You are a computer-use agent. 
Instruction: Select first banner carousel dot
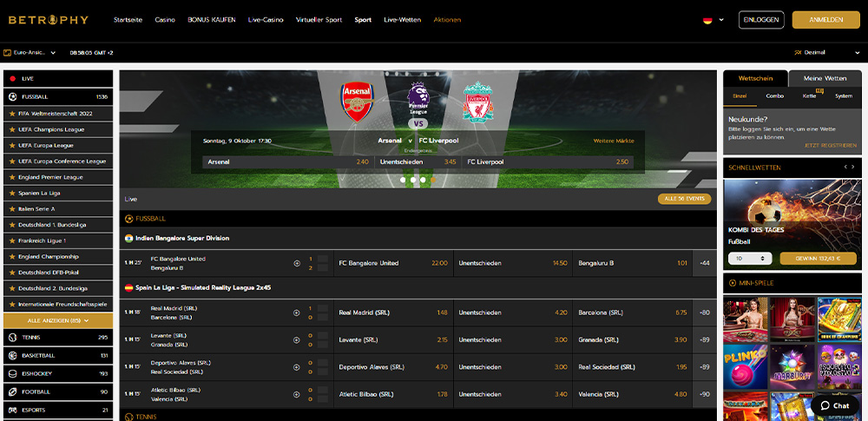403,180
